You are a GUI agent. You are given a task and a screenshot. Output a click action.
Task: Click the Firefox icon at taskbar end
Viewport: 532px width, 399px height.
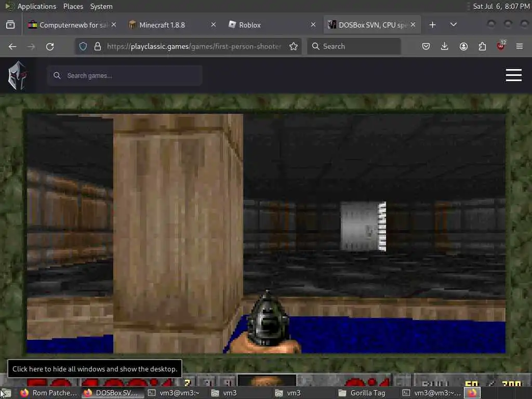(x=472, y=393)
